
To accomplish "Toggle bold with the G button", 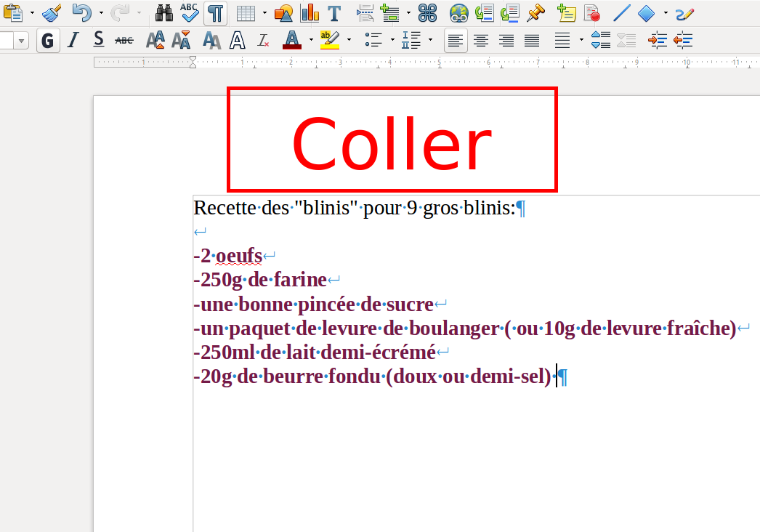I will coord(47,40).
